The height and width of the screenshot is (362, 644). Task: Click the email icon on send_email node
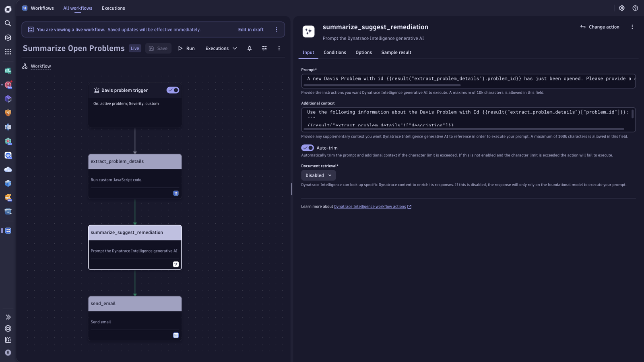pos(176,335)
